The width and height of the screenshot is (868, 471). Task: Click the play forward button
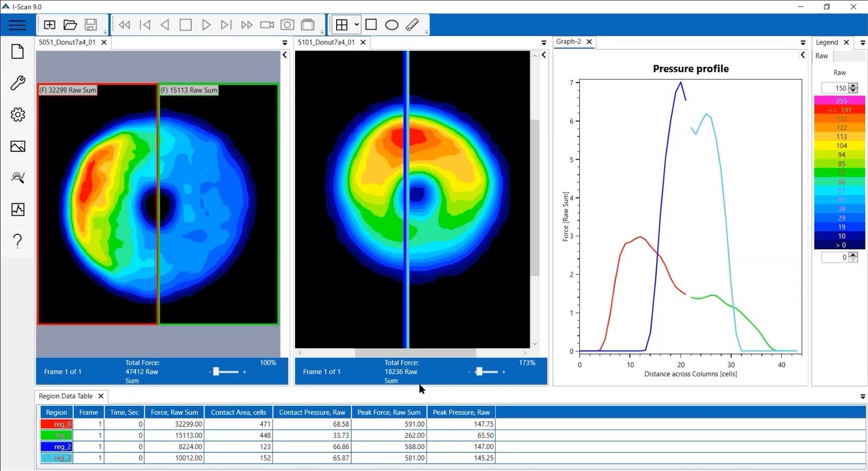tap(206, 25)
